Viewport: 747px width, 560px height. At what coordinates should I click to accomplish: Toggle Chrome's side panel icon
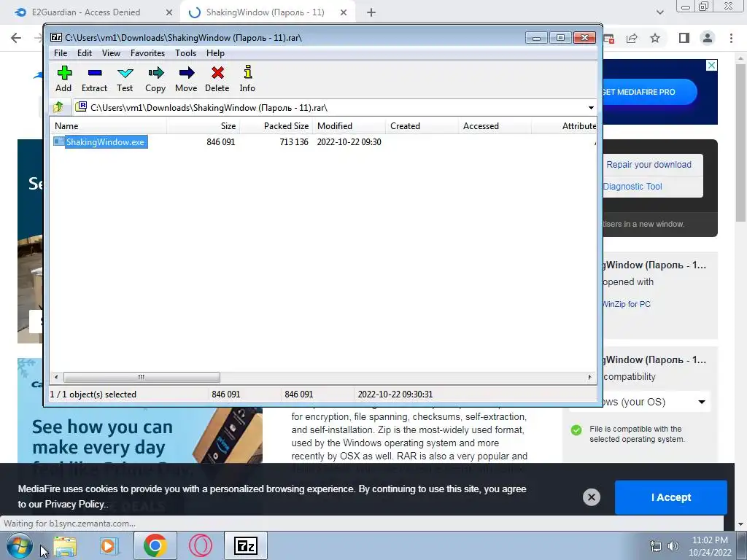point(684,38)
